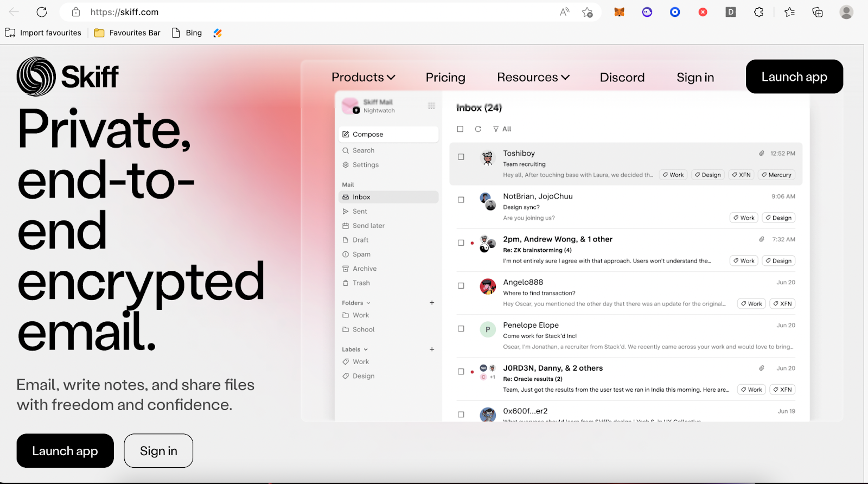Click the Toshiboy sender avatar
The image size is (868, 484).
point(488,157)
